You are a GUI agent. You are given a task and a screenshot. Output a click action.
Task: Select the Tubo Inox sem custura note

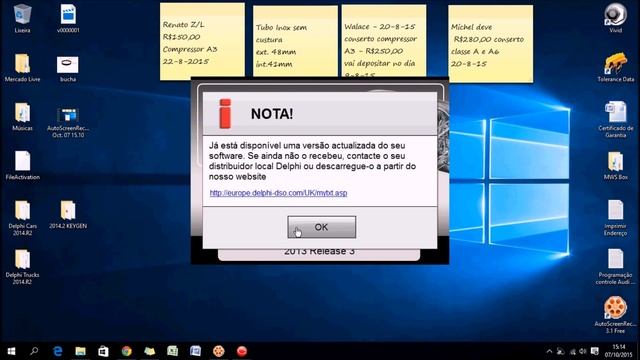coord(295,41)
